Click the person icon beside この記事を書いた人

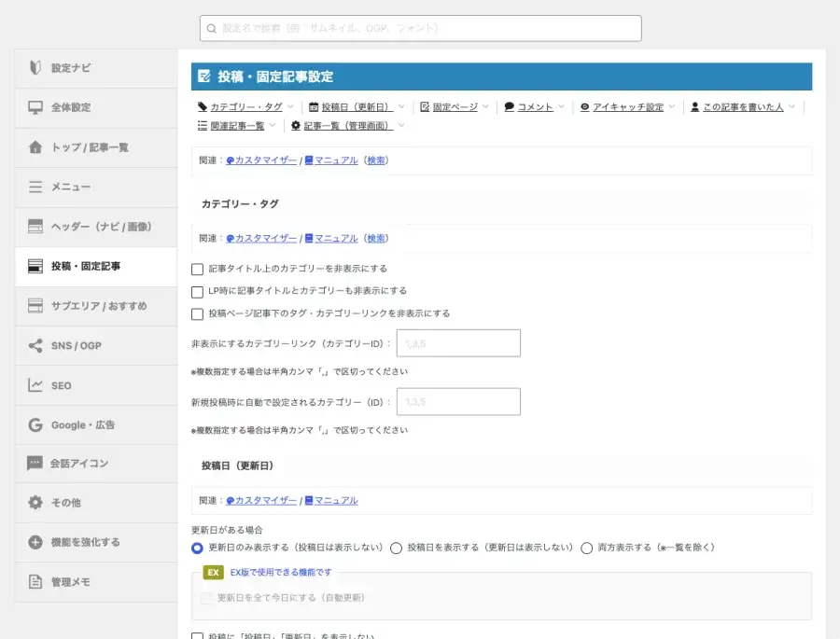click(x=694, y=106)
